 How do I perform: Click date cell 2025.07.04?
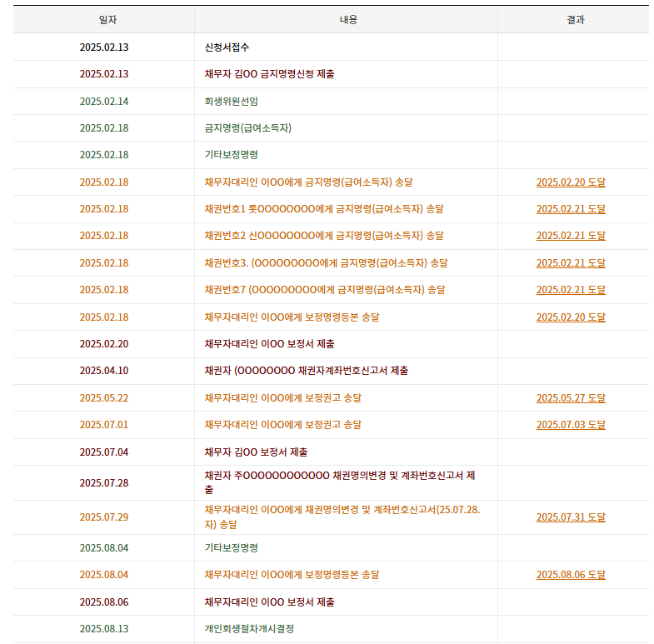click(x=104, y=452)
